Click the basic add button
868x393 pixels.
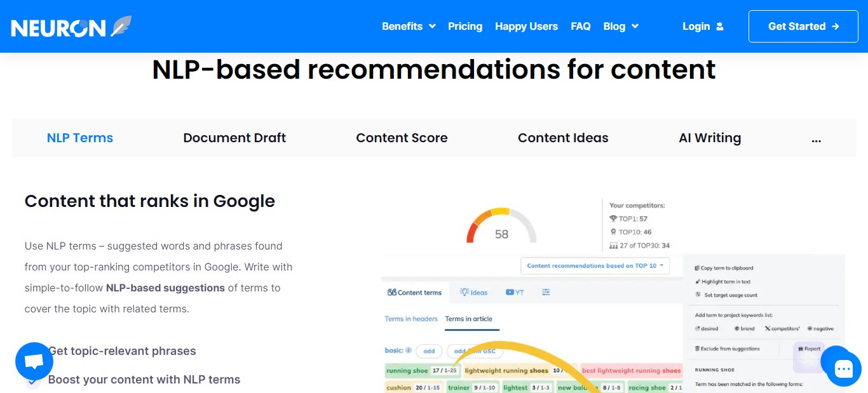pyautogui.click(x=430, y=351)
